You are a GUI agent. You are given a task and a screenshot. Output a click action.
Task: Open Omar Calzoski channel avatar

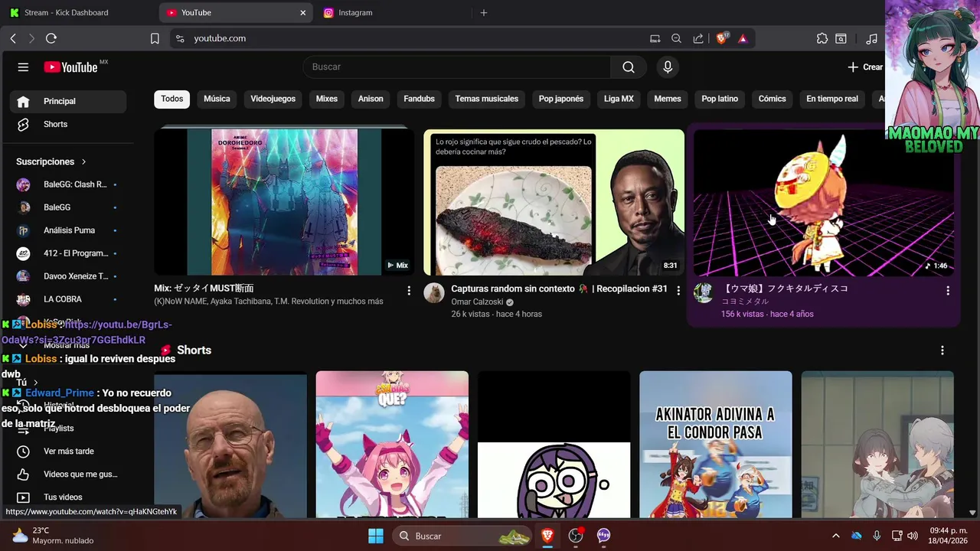pyautogui.click(x=434, y=293)
